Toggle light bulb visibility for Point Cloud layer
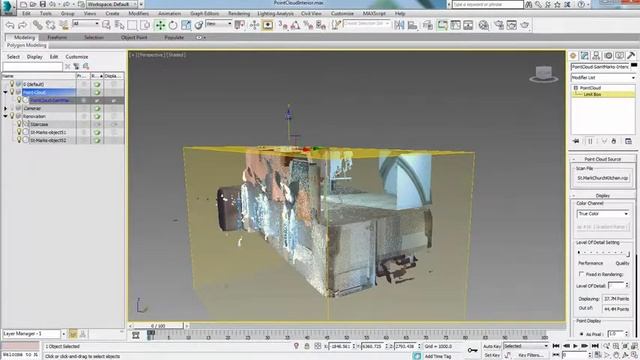640x360 pixels. [12, 92]
